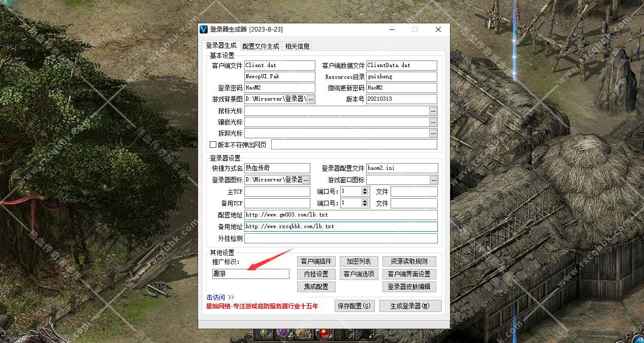Click the empty 镶嵌光标 path field
The image size is (644, 343).
337,122
